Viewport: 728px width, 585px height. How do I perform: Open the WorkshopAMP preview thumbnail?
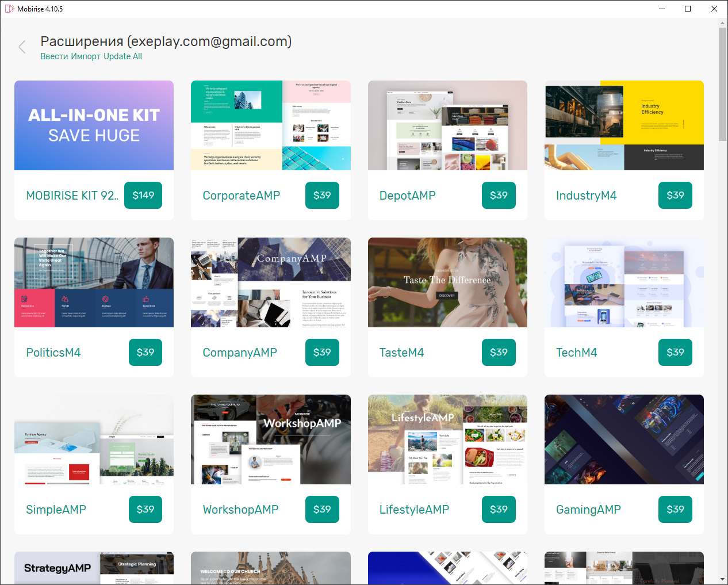[271, 439]
